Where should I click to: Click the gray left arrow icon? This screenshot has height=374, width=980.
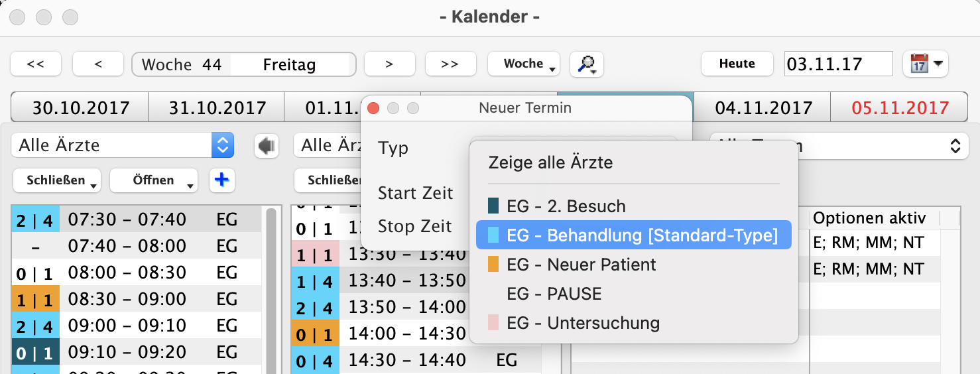[x=267, y=146]
